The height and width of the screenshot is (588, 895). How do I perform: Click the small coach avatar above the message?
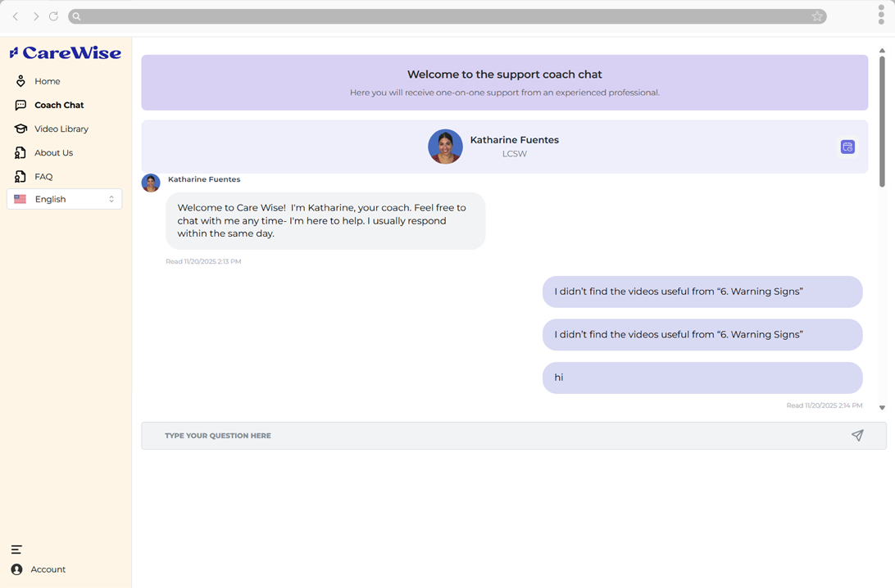pyautogui.click(x=151, y=183)
